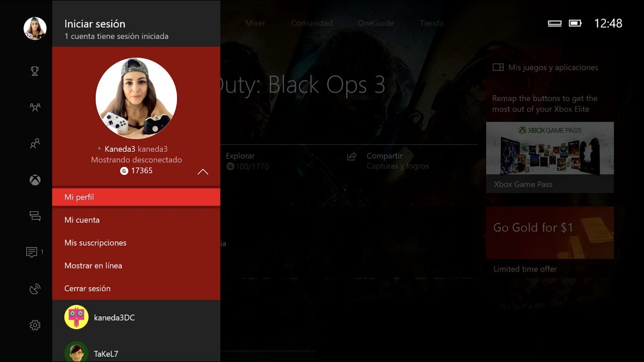
Task: Select Mi perfil menu entry
Action: (136, 197)
